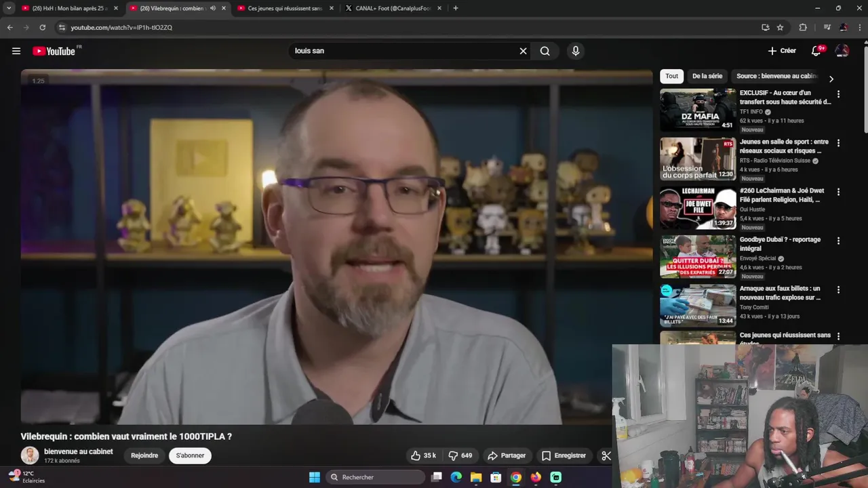This screenshot has width=868, height=488.
Task: Focus the address bar URL
Action: pyautogui.click(x=121, y=27)
